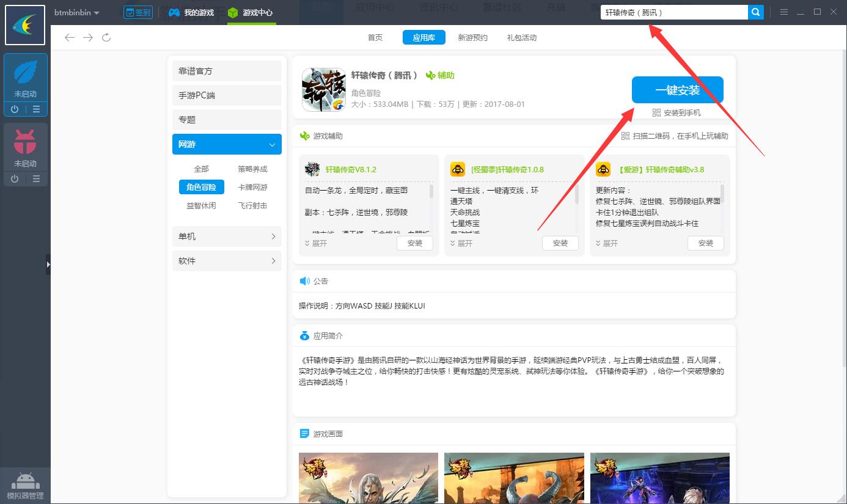Open menu of the blue leaf emulator
Screen dimensions: 847x504
pyautogui.click(x=36, y=109)
